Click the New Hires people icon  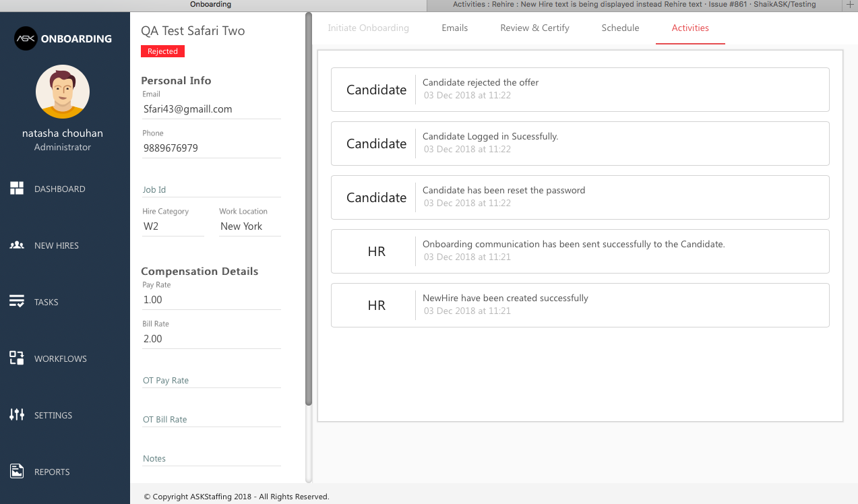(x=17, y=245)
